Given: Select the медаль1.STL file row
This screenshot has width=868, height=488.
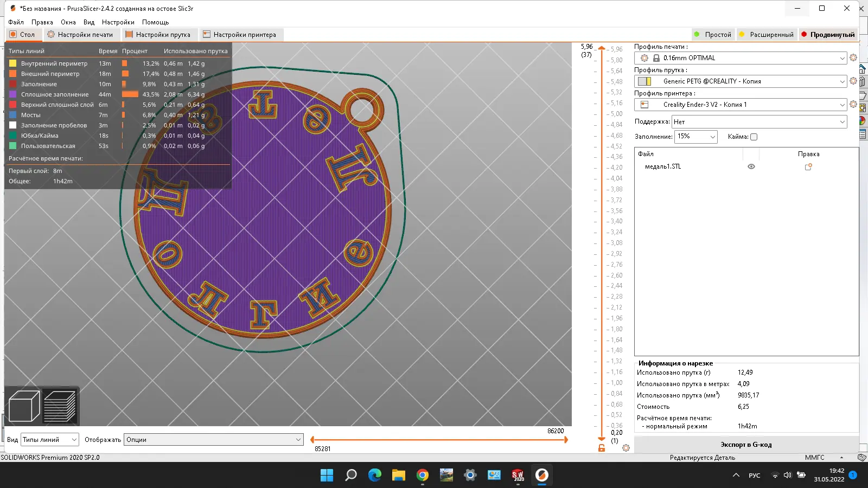Looking at the screenshot, I should [746, 166].
